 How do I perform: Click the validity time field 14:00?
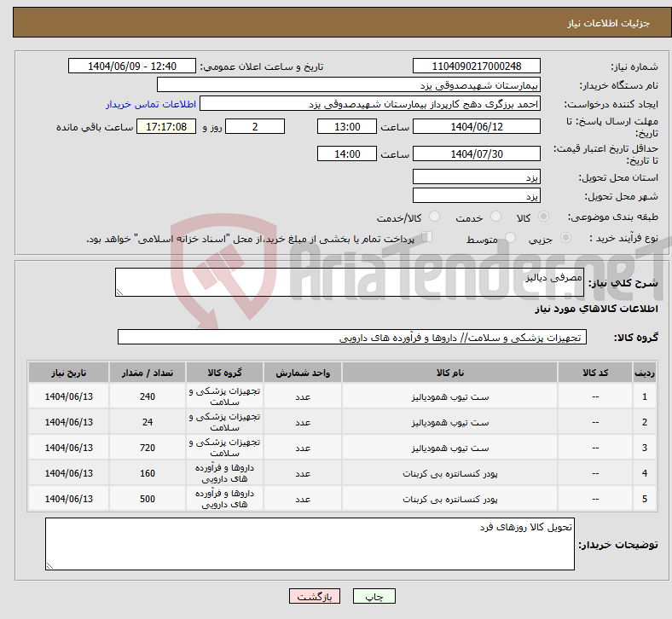point(347,153)
